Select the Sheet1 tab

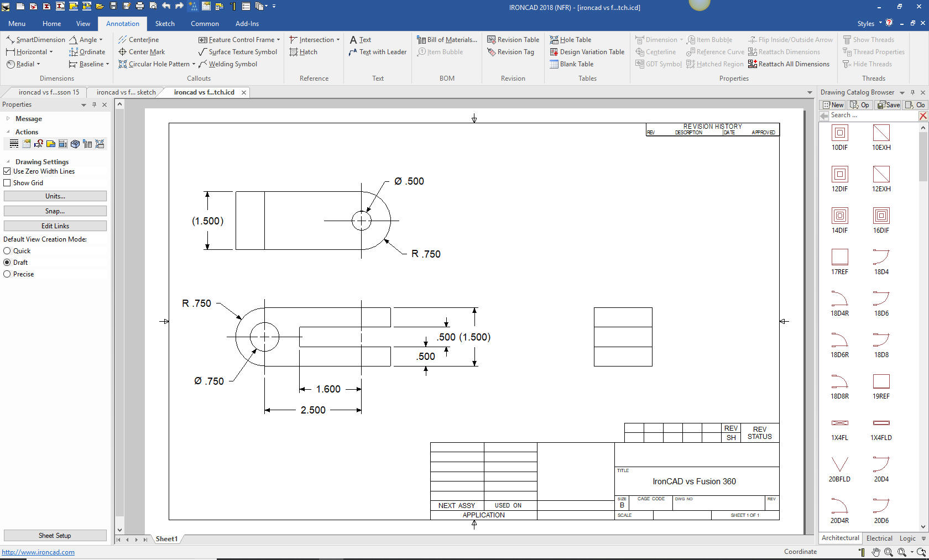point(166,539)
